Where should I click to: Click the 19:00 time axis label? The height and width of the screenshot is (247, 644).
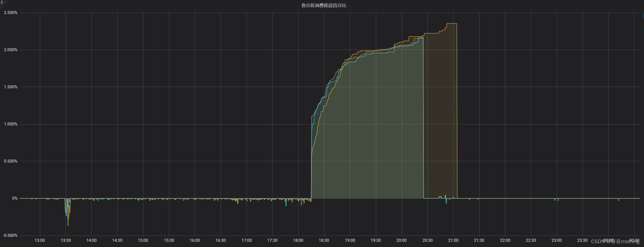350,240
